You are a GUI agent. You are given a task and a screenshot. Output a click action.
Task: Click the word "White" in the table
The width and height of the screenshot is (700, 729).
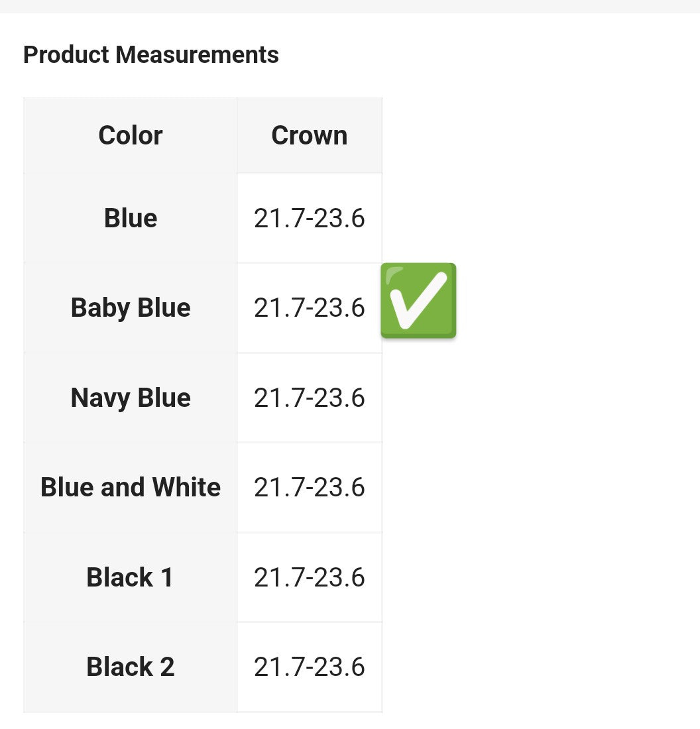pos(186,487)
